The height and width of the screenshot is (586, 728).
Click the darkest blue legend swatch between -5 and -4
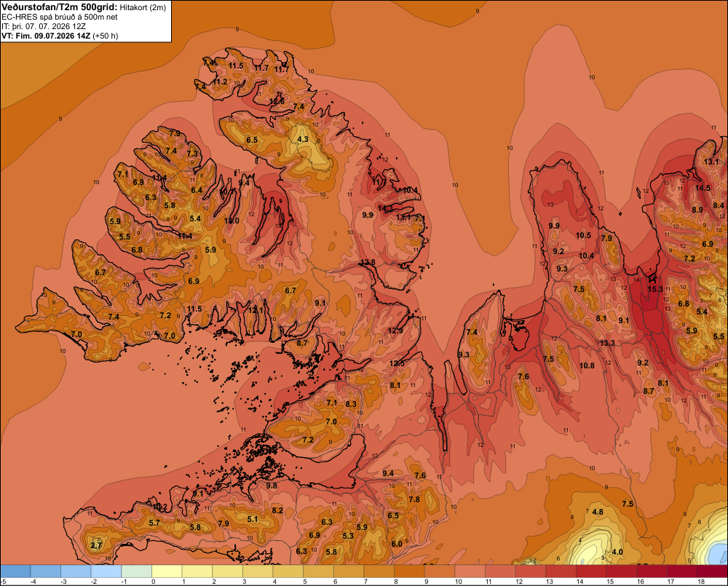(x=16, y=571)
